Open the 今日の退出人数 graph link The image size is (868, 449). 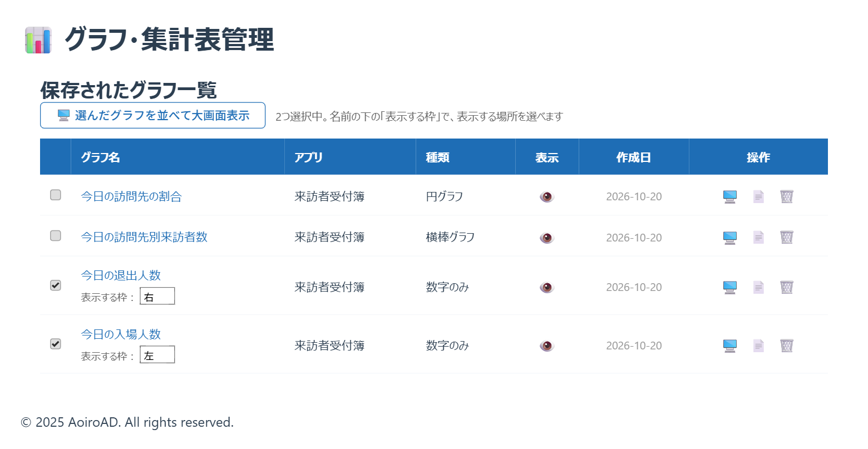[x=121, y=275]
